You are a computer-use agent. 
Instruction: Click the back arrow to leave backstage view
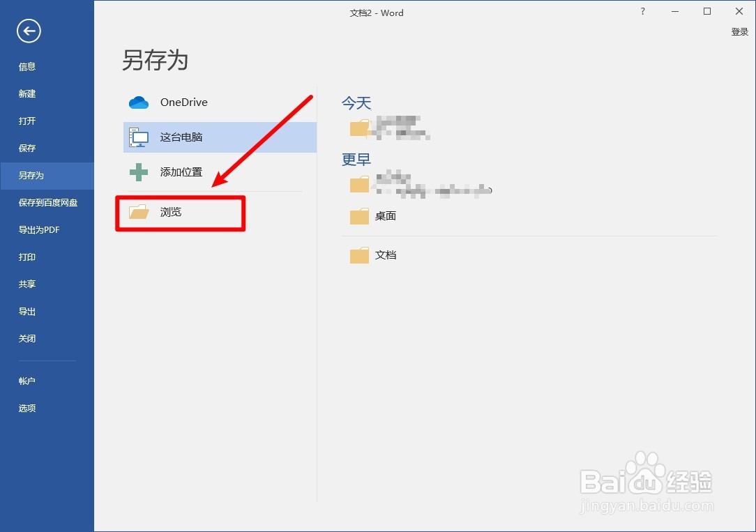point(28,31)
